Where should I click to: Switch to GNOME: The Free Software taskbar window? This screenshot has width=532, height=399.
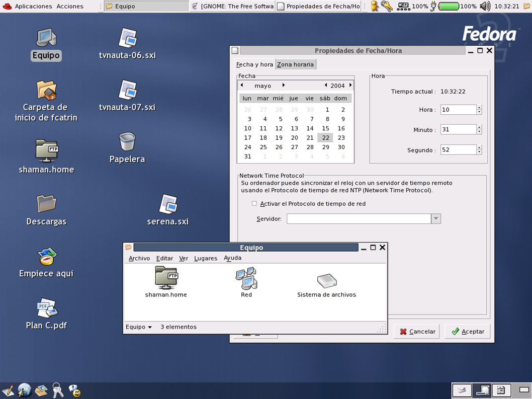pyautogui.click(x=232, y=6)
